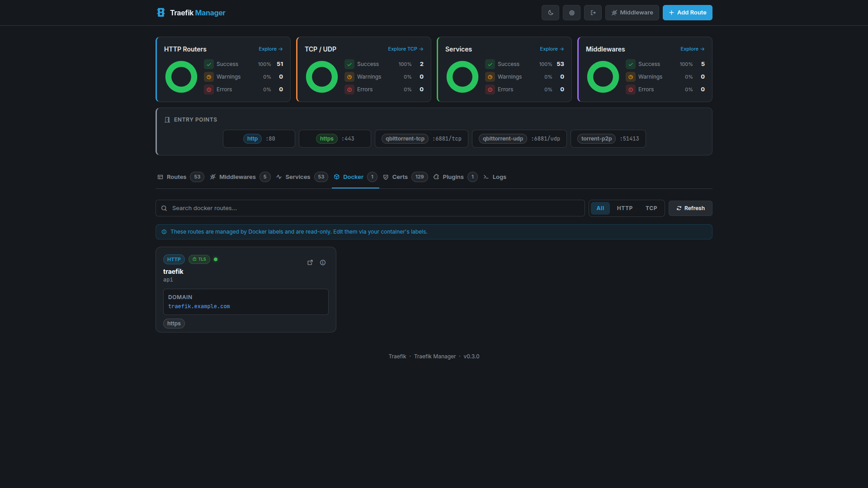868x488 pixels.
Task: Click the Add Route button
Action: click(x=687, y=13)
